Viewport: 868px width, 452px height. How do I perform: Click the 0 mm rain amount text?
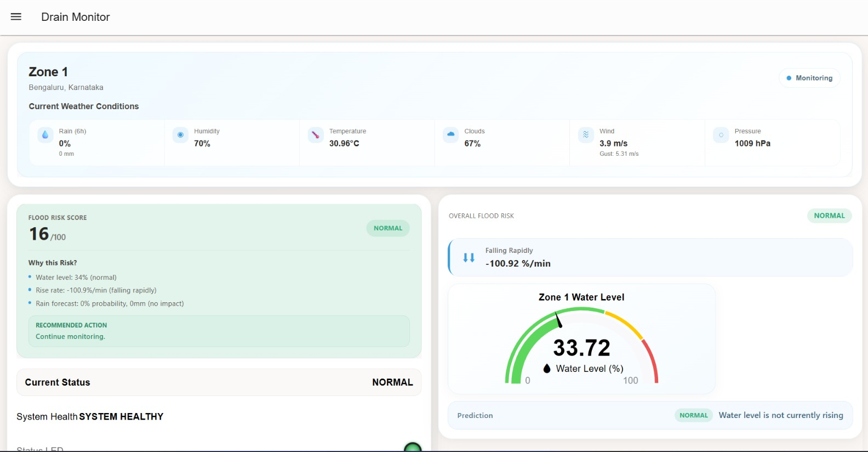click(x=66, y=154)
